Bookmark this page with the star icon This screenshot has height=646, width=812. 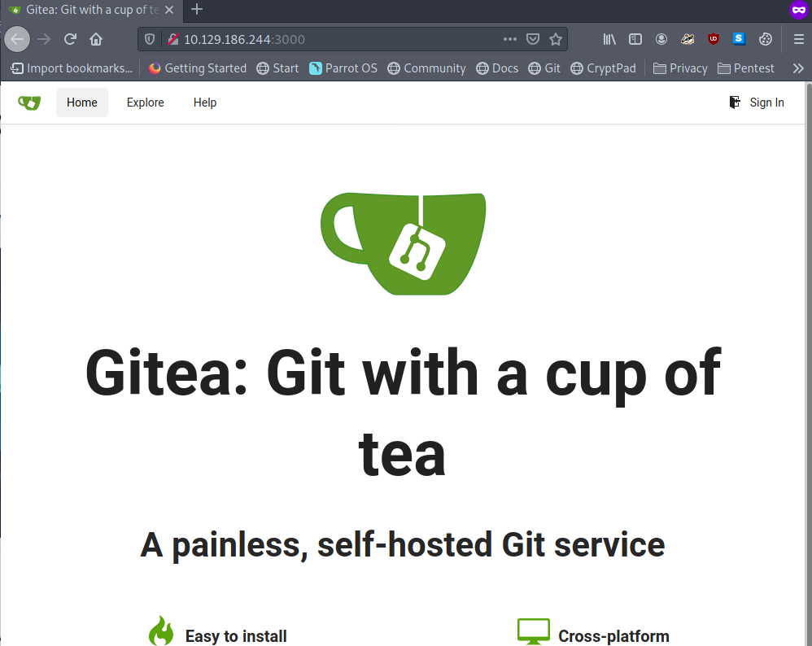tap(556, 39)
